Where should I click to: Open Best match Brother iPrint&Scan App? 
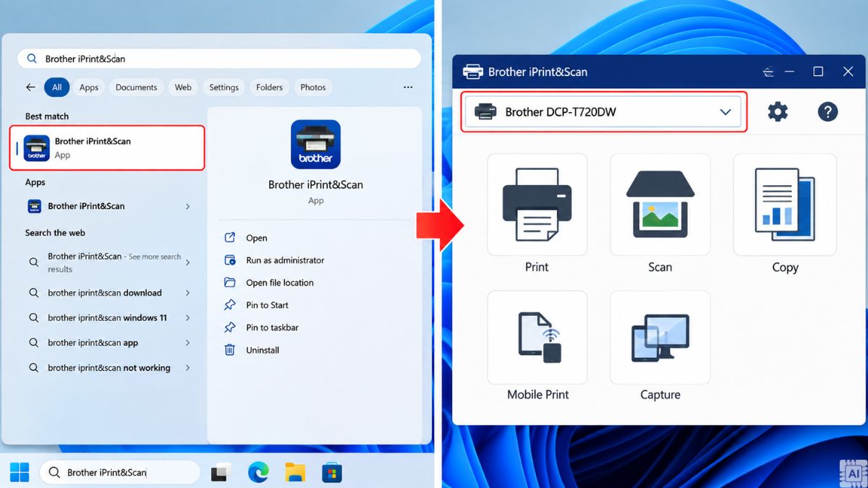(107, 147)
